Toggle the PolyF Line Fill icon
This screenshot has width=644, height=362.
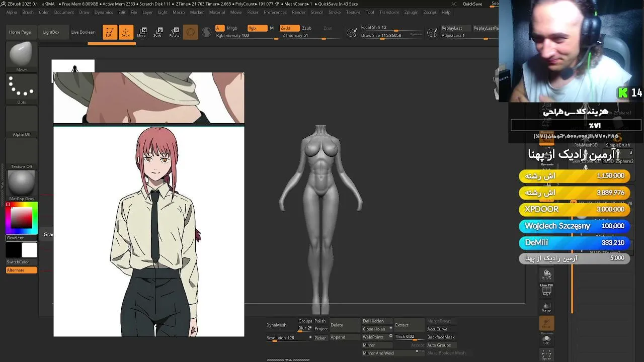(x=547, y=290)
